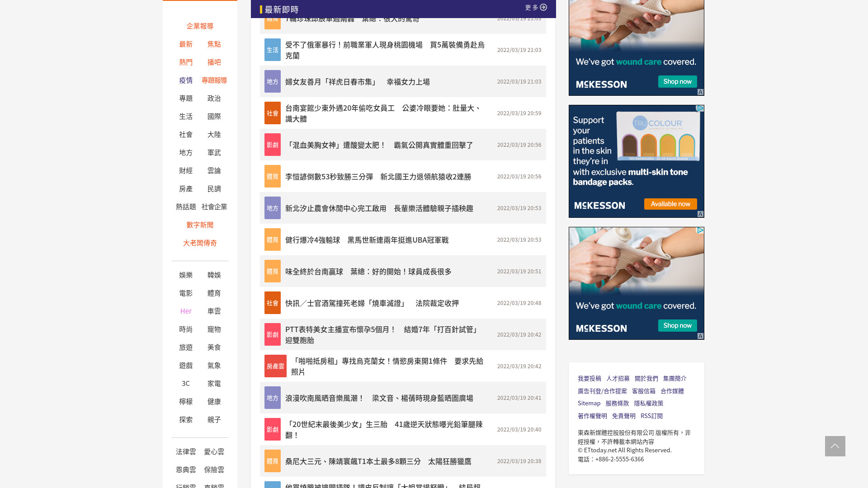
Task: Click Available now on TruColour ad
Action: (x=670, y=204)
